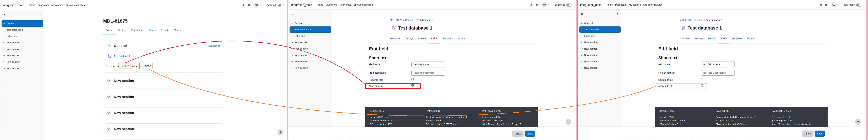Open messages icon in the course page window

249,5
